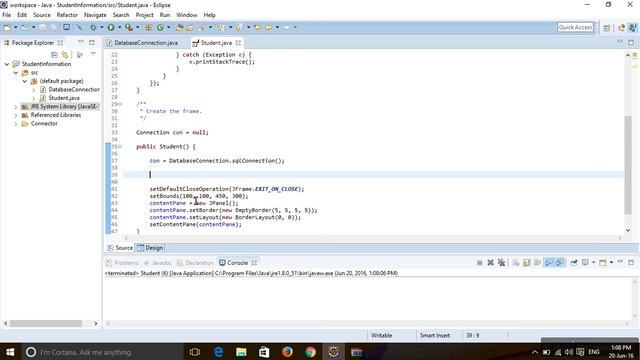Viewport: 640px width, 360px height.
Task: Click the Open Console icon
Action: pos(603,262)
